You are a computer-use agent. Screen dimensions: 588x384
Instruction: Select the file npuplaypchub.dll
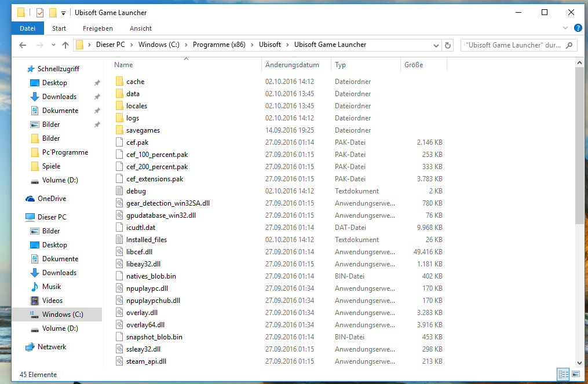153,301
